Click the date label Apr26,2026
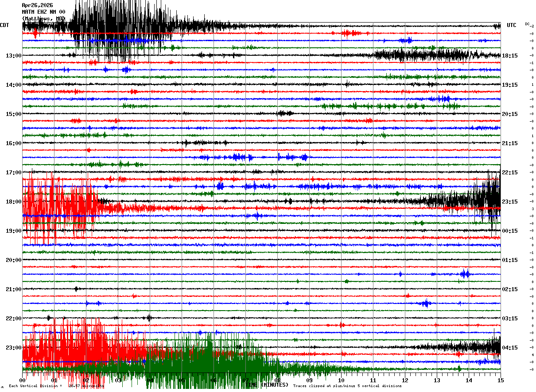This screenshot has height=392, width=536. pyautogui.click(x=37, y=5)
